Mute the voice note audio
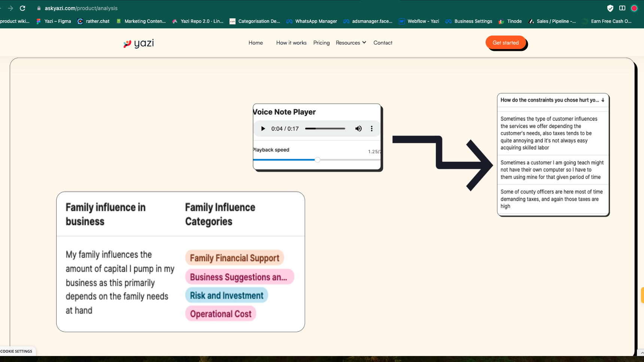 (x=358, y=129)
